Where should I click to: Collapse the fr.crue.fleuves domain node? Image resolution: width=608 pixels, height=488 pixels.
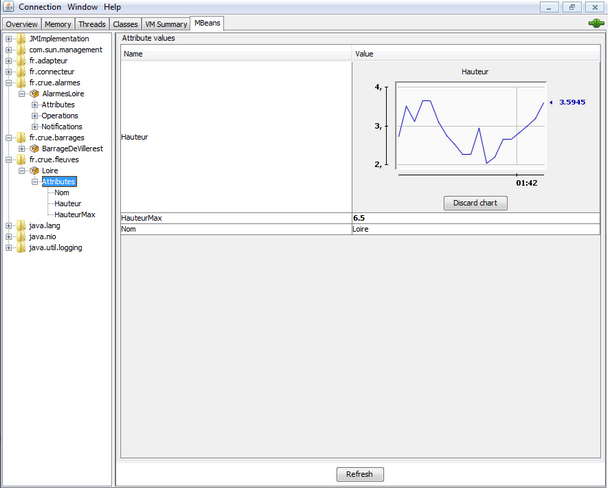tap(8, 159)
